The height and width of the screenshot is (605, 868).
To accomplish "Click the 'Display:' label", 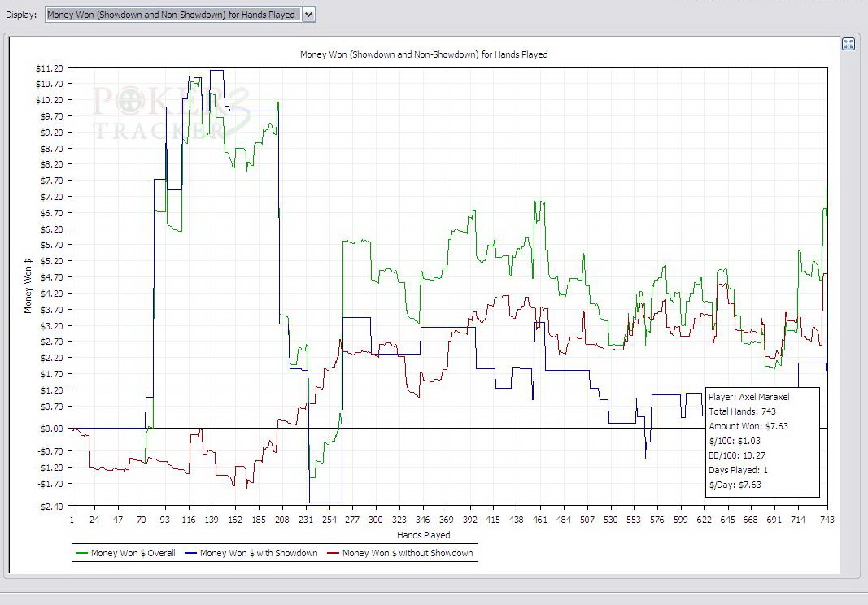I will 21,15.
